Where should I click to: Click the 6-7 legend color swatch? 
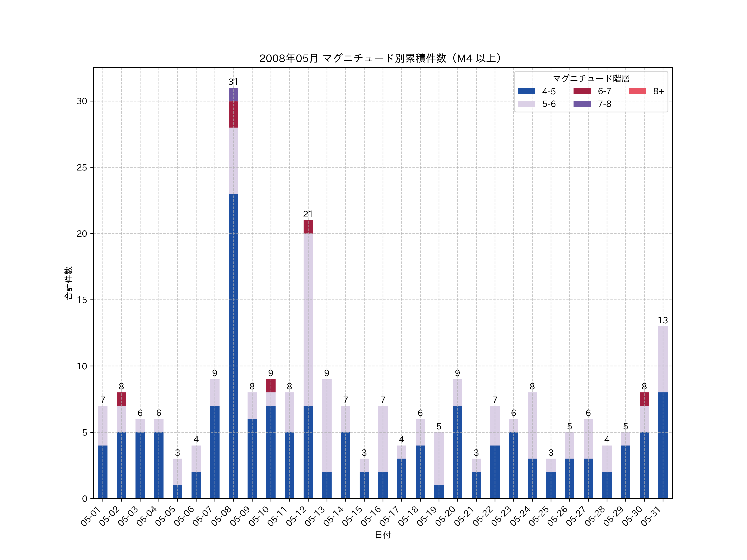[582, 91]
